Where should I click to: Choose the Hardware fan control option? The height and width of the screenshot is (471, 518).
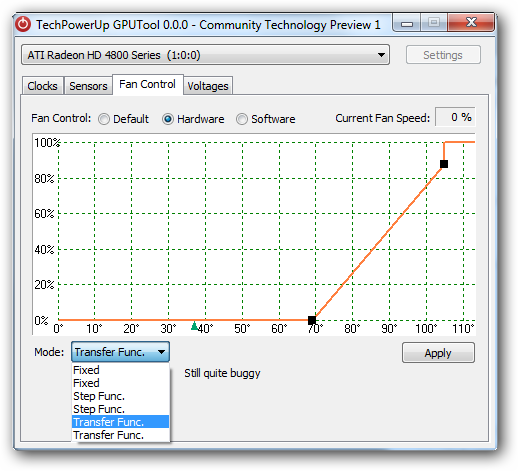point(168,119)
